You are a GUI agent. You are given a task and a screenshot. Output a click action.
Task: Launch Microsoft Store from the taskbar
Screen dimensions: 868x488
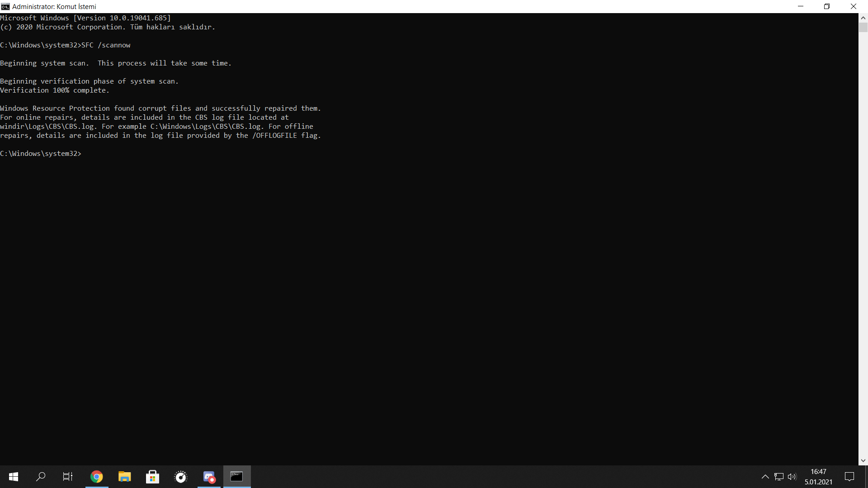[153, 477]
